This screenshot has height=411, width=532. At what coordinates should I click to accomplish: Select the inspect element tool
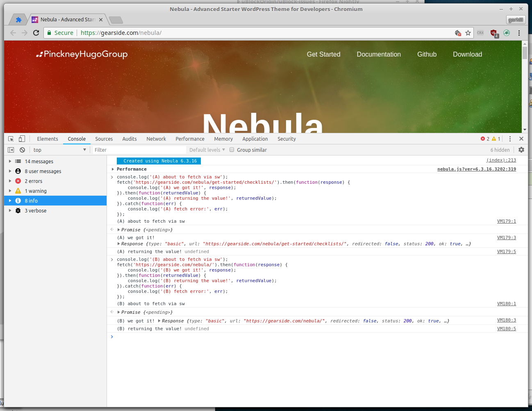(x=11, y=139)
